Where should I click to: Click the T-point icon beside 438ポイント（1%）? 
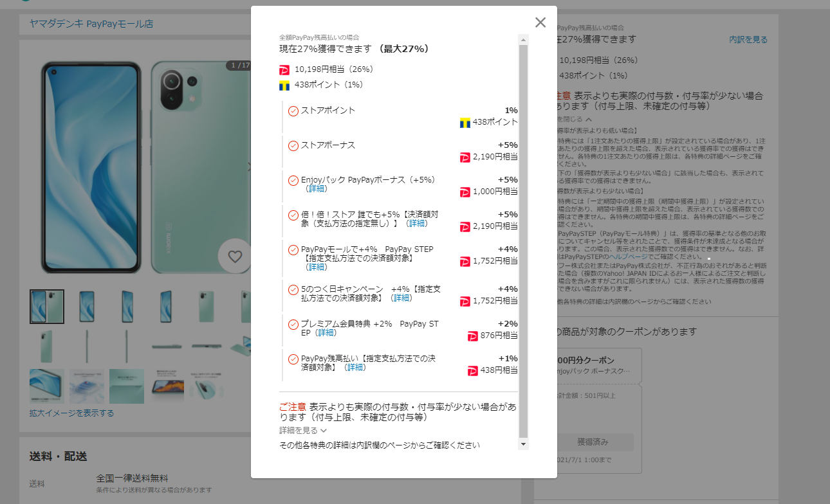click(284, 85)
